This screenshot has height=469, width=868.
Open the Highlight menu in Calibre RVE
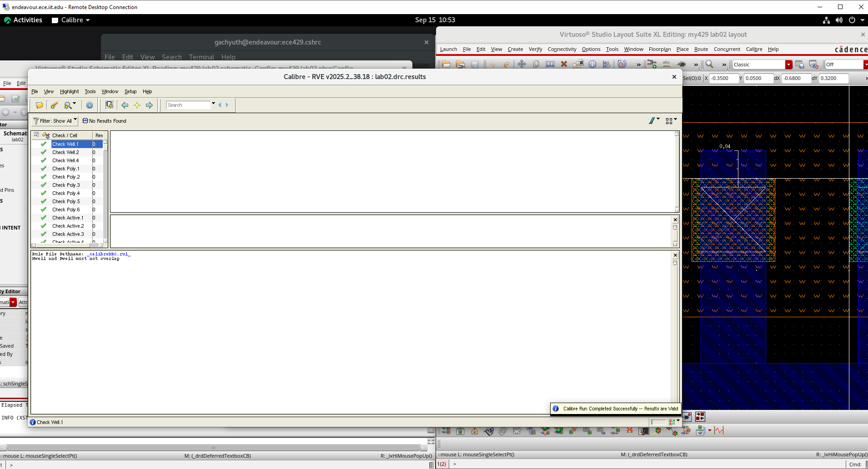[x=69, y=91]
